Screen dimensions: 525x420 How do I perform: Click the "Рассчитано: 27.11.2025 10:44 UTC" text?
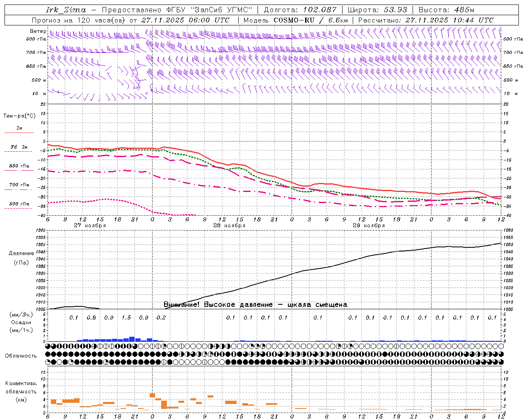coord(426,20)
